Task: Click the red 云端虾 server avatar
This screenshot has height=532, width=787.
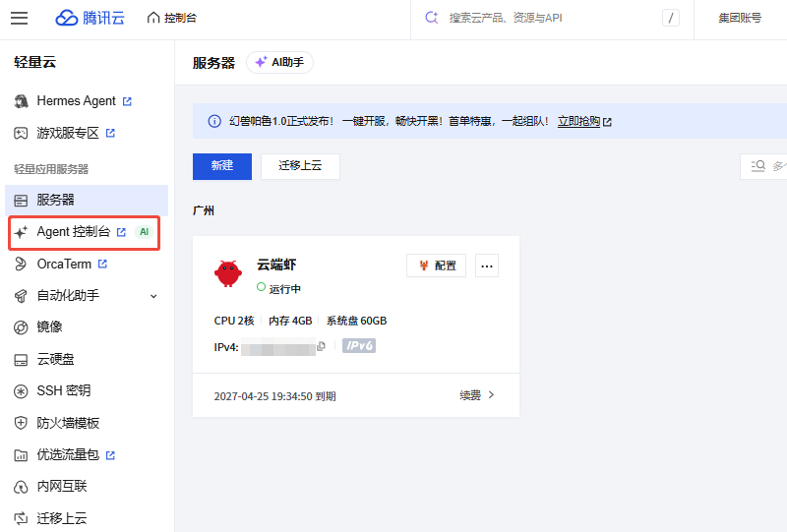Action: (228, 273)
